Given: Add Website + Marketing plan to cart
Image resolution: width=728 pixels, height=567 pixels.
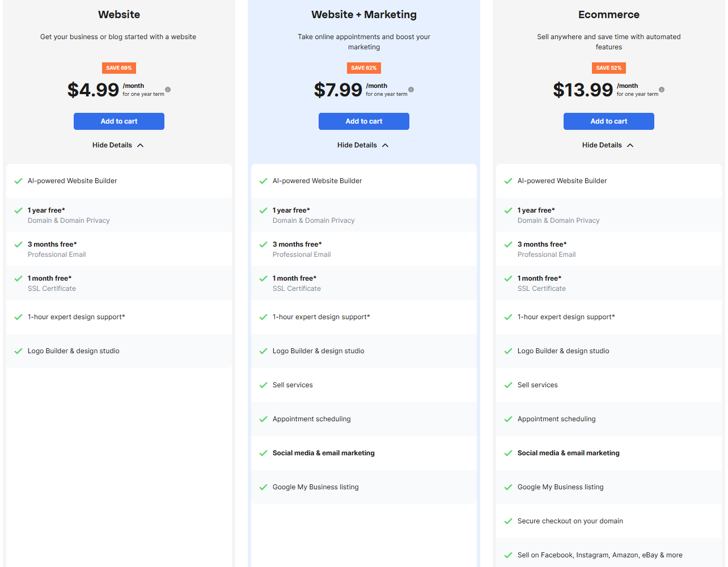Looking at the screenshot, I should point(364,121).
